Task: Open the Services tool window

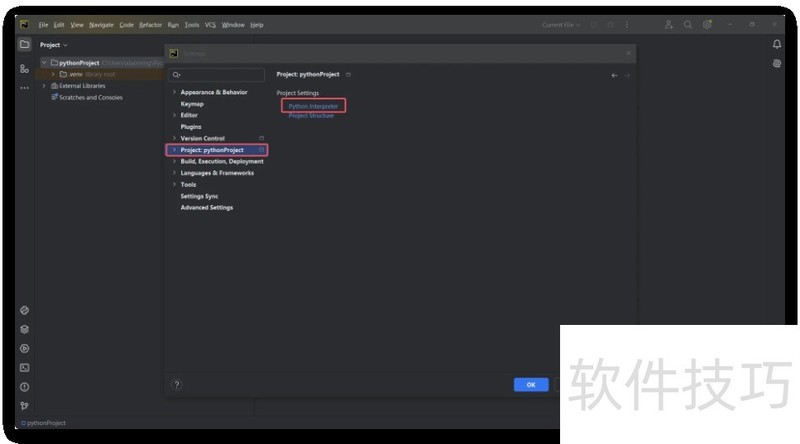Action: tap(24, 348)
